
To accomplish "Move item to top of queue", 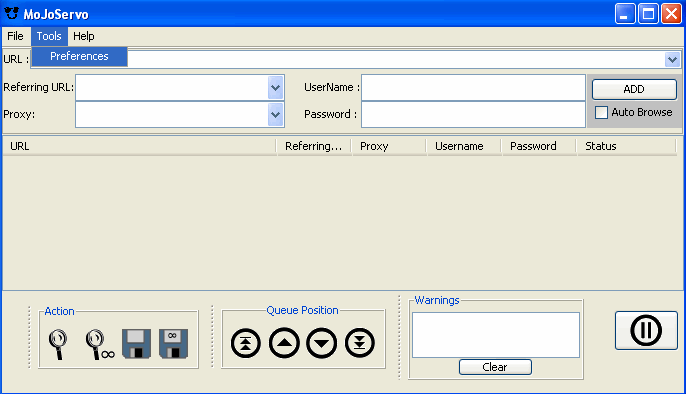I will tap(246, 343).
